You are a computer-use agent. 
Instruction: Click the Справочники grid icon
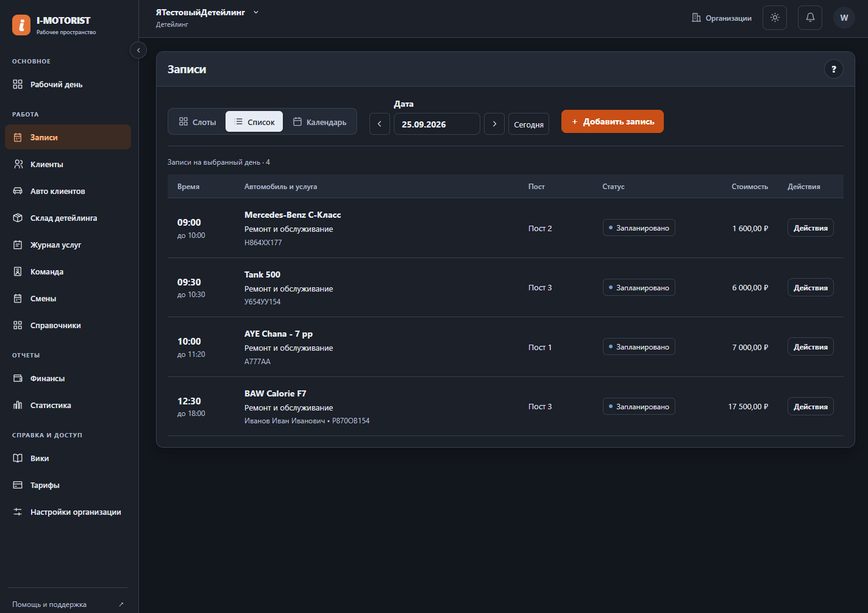tap(18, 325)
